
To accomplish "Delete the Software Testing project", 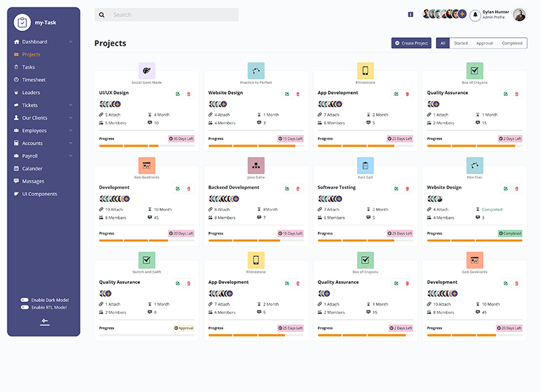I will click(x=407, y=189).
